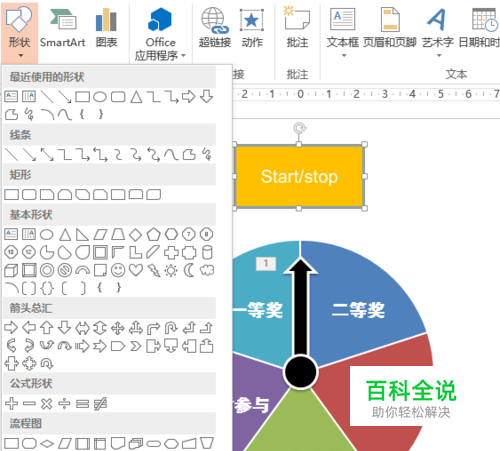Select the right triangle in 基本形状
Image resolution: width=500 pixels, height=451 pixels.
click(82, 235)
